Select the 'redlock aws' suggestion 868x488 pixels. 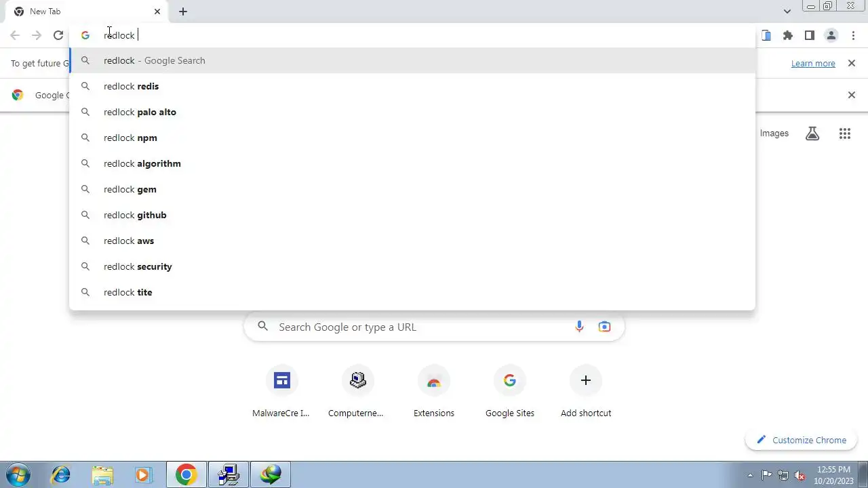412,241
